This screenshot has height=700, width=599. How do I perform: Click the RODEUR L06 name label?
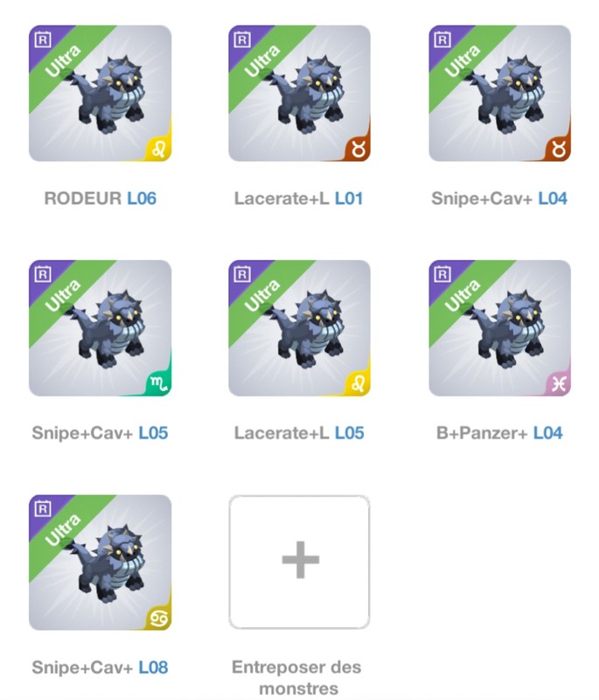[x=101, y=199]
